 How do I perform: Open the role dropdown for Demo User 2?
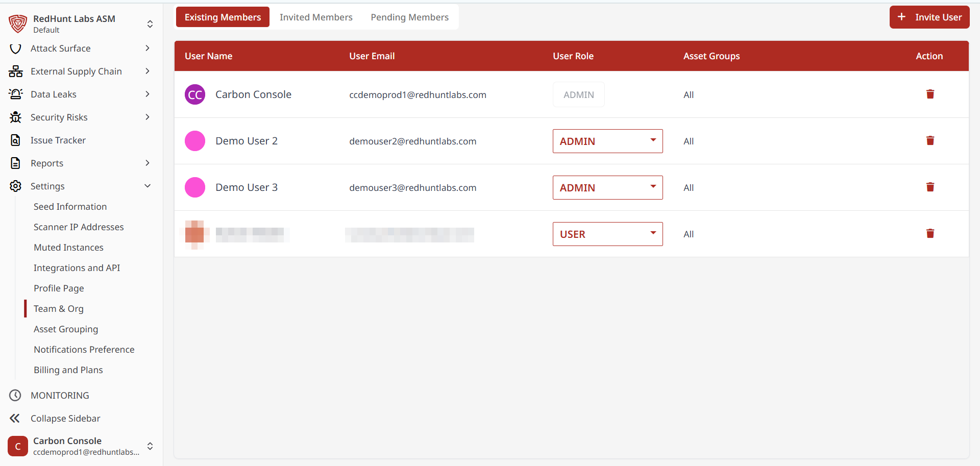(x=607, y=141)
